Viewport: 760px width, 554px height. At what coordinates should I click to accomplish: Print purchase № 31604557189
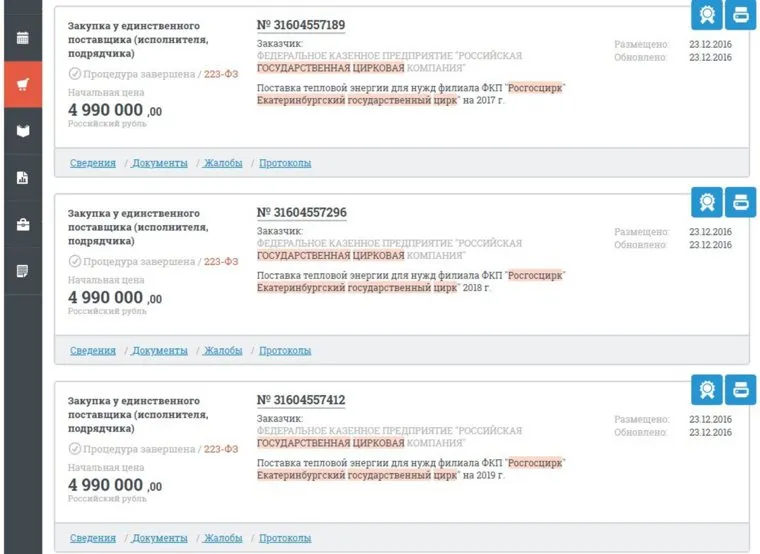coord(741,15)
